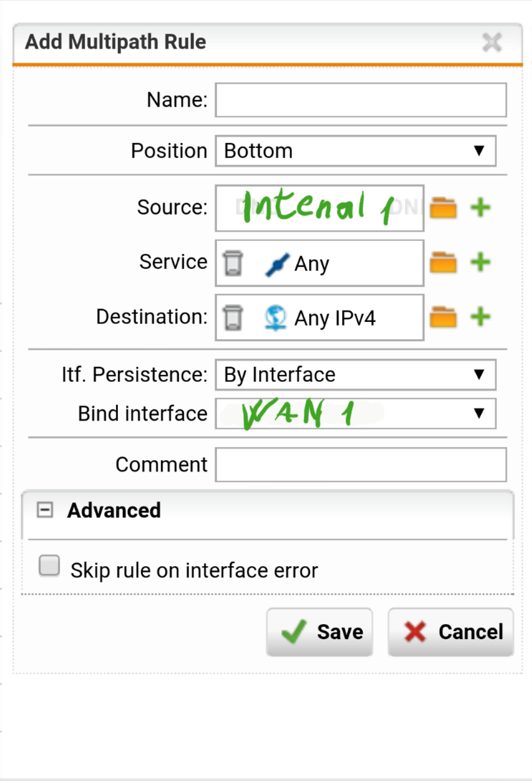Image resolution: width=532 pixels, height=781 pixels.
Task: Delete Any IPv4 destination with trash icon
Action: 233,318
